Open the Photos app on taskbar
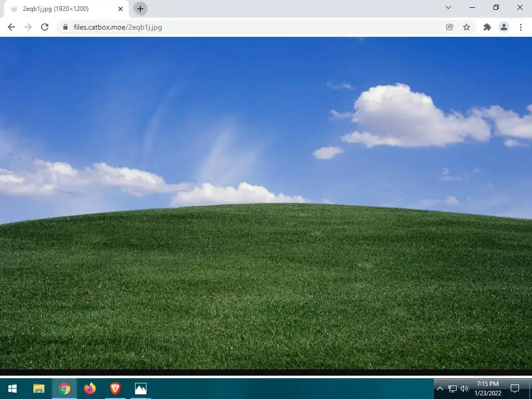This screenshot has width=532, height=399. [140, 389]
